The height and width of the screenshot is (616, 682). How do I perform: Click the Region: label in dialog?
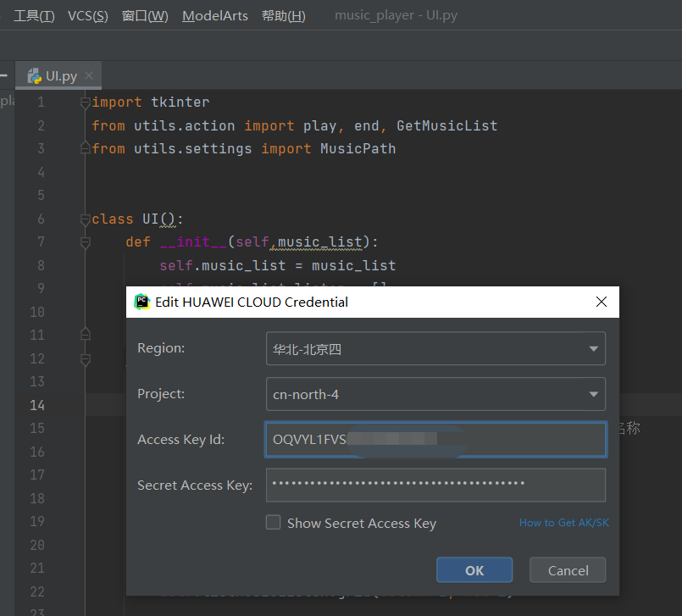tap(161, 348)
